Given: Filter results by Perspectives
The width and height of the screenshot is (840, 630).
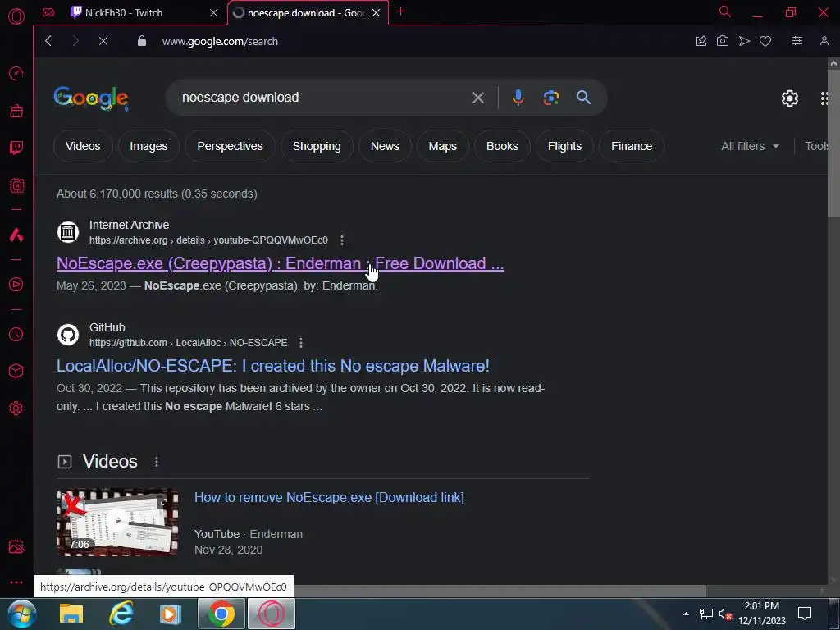Looking at the screenshot, I should point(230,146).
